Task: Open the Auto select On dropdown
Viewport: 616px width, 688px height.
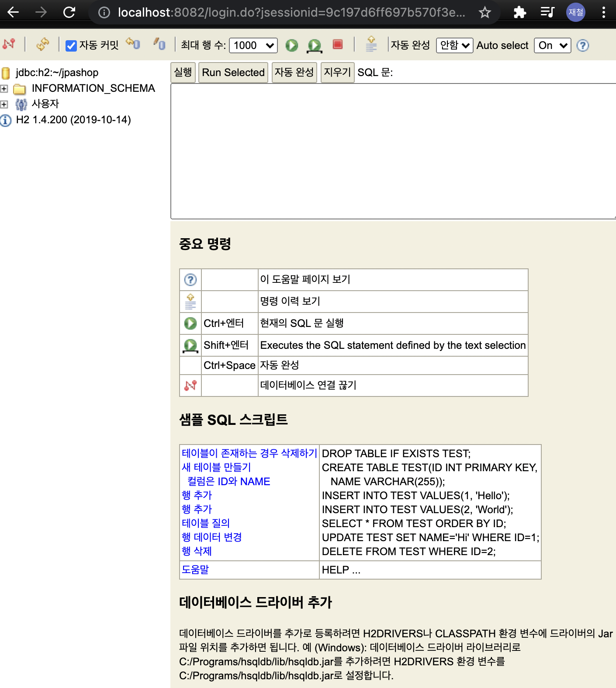Action: coord(552,45)
